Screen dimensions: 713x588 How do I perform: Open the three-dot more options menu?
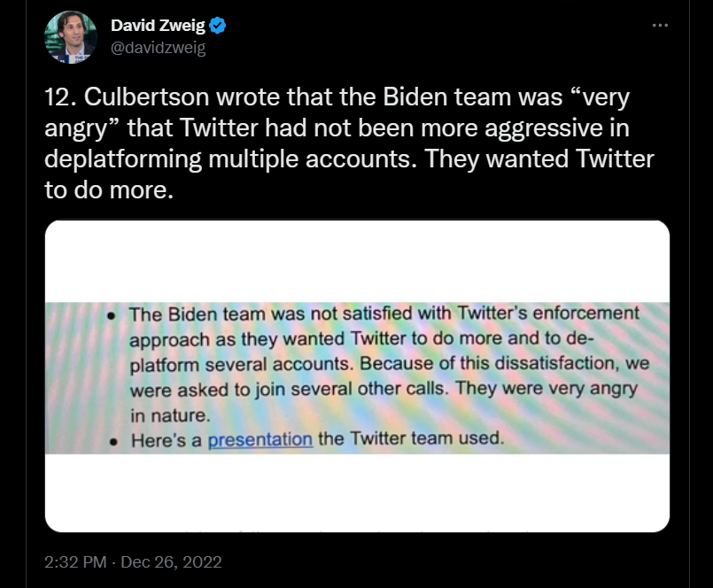pyautogui.click(x=660, y=26)
